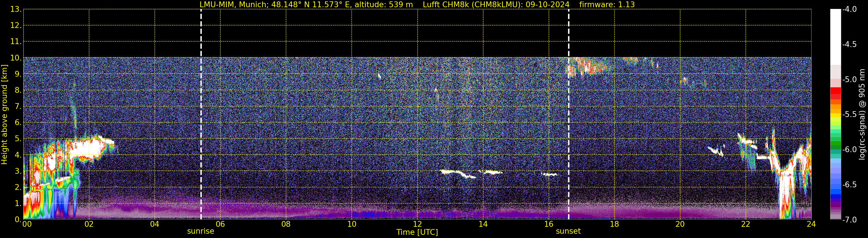This screenshot has width=868, height=238.
Task: Click the '20' time tick label
Action: (680, 224)
